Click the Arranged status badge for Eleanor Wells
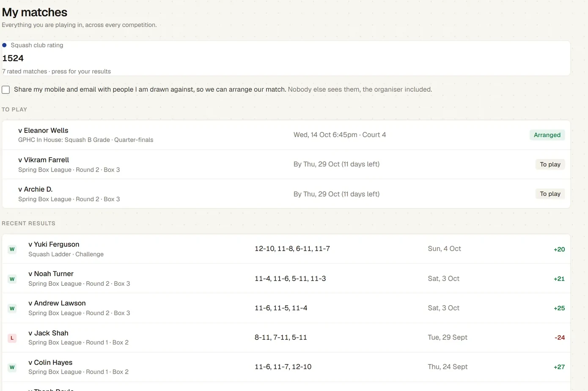The image size is (588, 391). tap(547, 135)
